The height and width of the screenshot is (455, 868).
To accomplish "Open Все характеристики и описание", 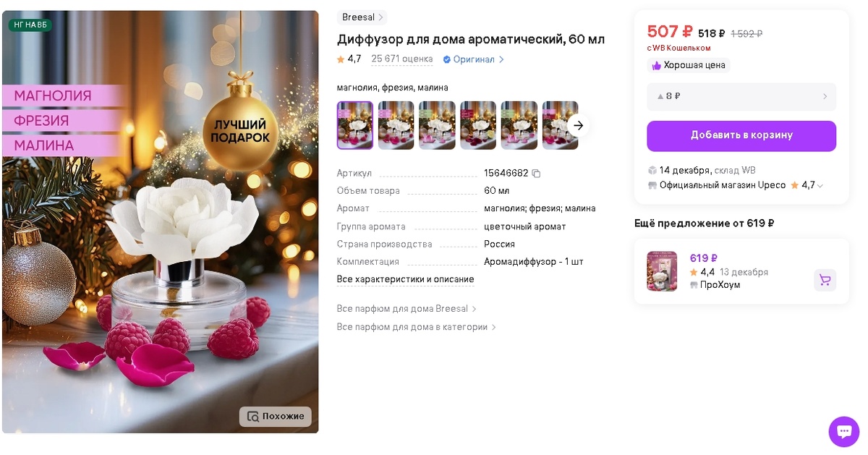I will coord(406,279).
